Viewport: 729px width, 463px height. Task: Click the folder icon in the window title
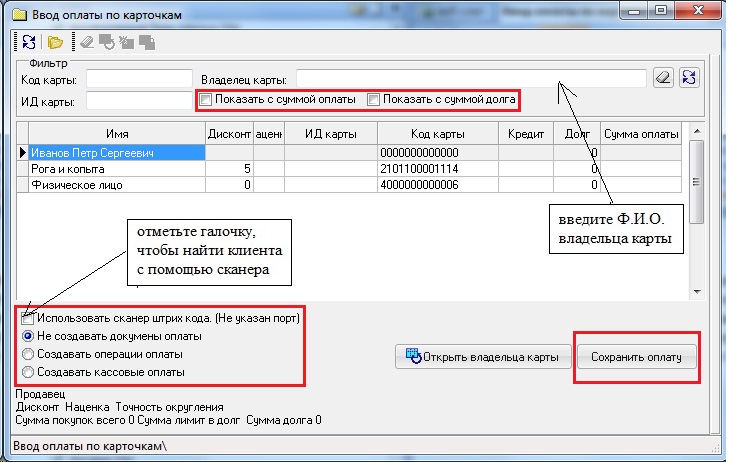click(x=20, y=15)
